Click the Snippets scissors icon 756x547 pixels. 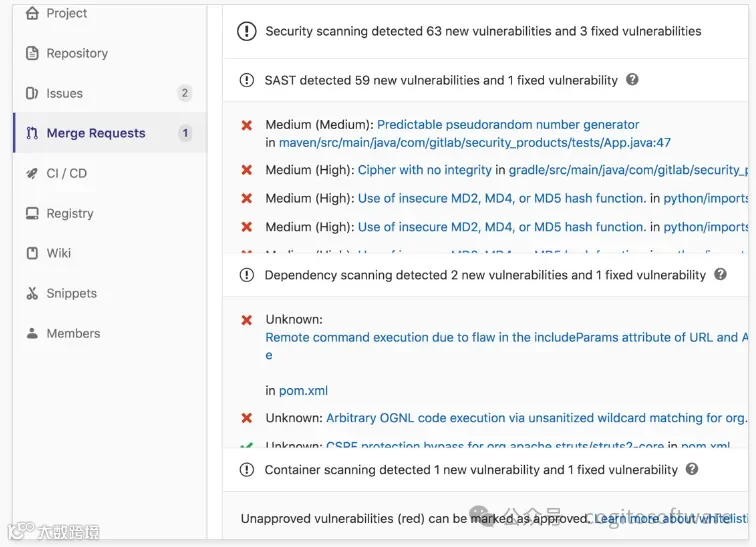(x=32, y=293)
